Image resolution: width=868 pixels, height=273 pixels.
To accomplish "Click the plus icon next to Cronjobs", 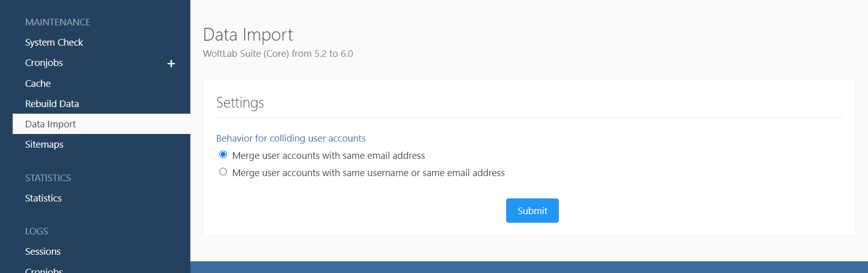I will [171, 63].
